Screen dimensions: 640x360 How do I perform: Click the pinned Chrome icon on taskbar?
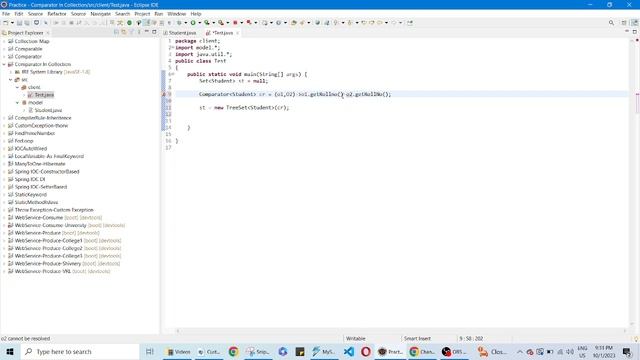coord(233,351)
